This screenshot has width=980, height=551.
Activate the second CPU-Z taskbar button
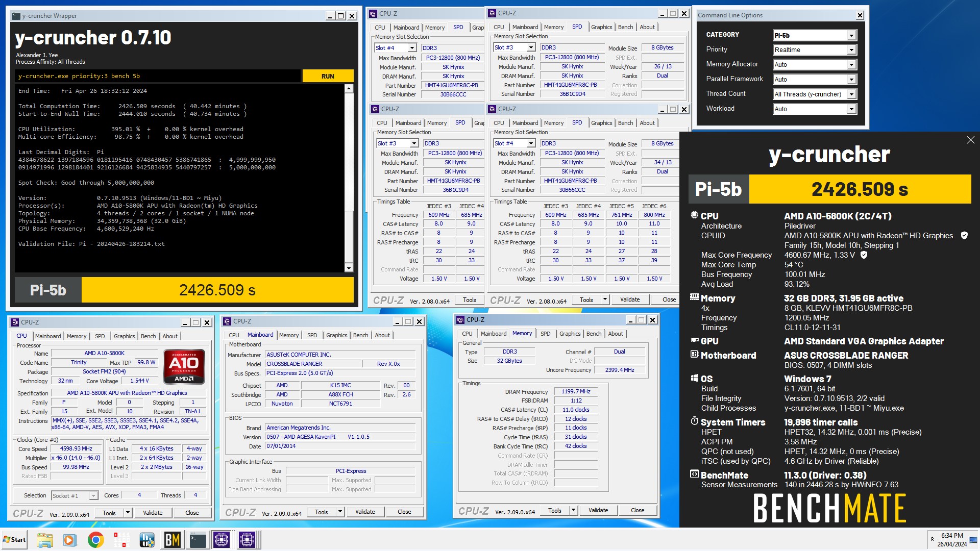tap(248, 540)
